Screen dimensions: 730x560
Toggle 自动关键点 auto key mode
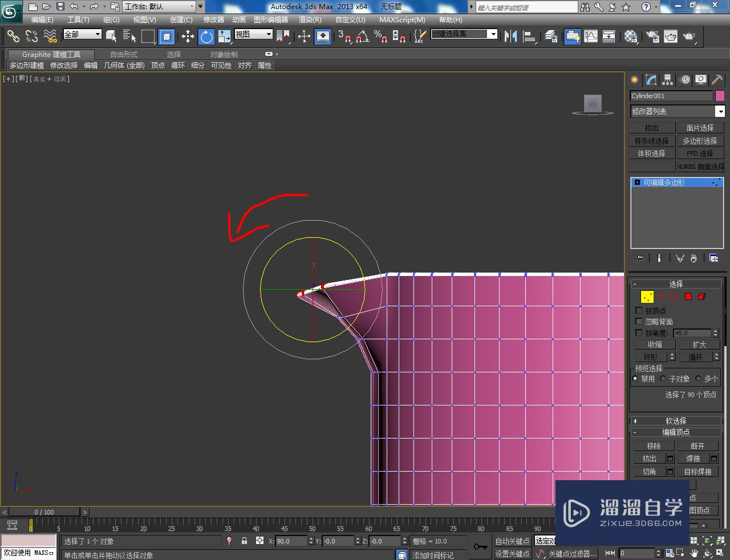coord(512,541)
